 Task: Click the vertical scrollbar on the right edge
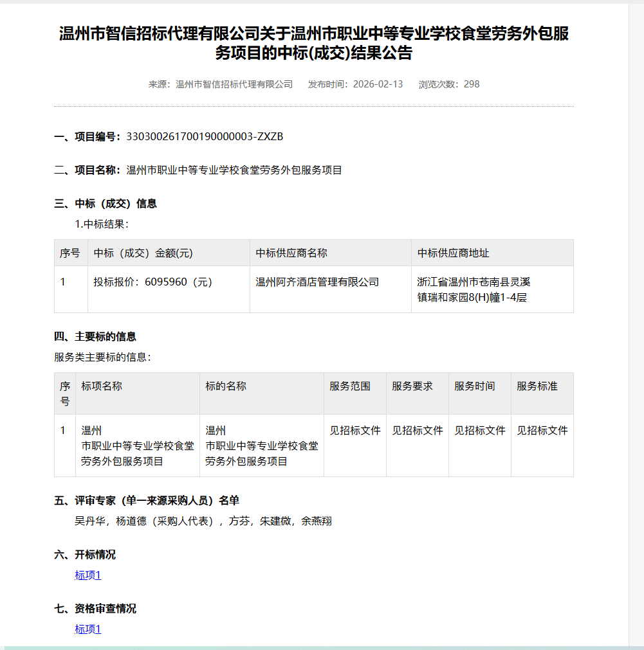click(x=636, y=321)
